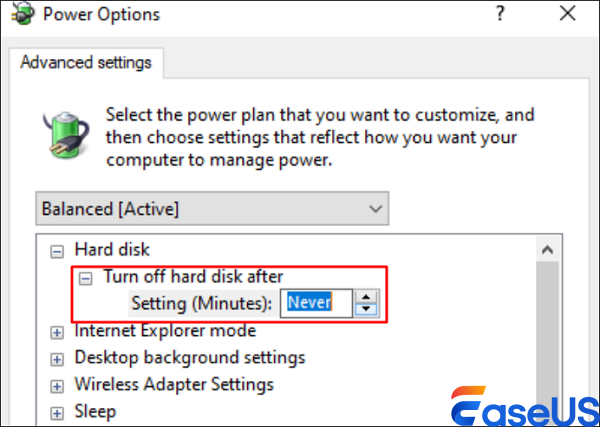Select the Sleep tree item
The image size is (600, 427).
[95, 412]
